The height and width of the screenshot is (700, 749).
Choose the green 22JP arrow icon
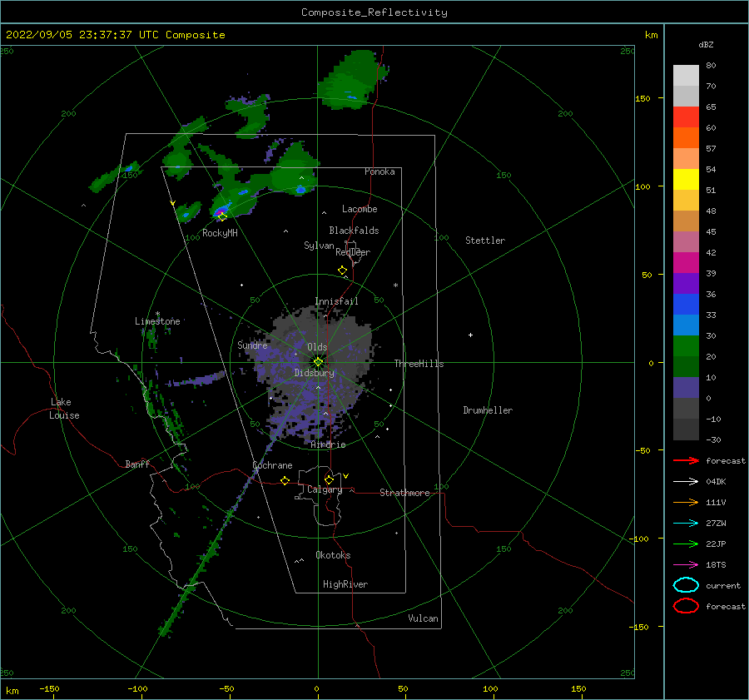[686, 544]
